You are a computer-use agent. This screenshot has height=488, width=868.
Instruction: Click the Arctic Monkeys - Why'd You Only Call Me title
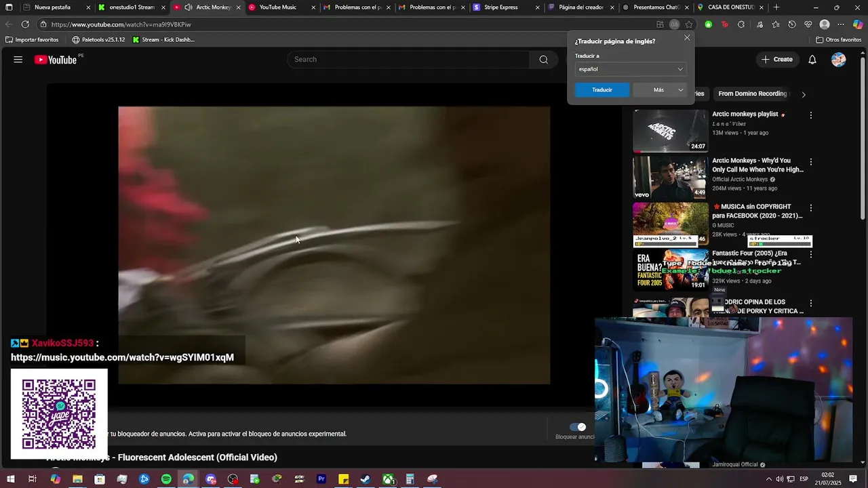[x=757, y=165]
